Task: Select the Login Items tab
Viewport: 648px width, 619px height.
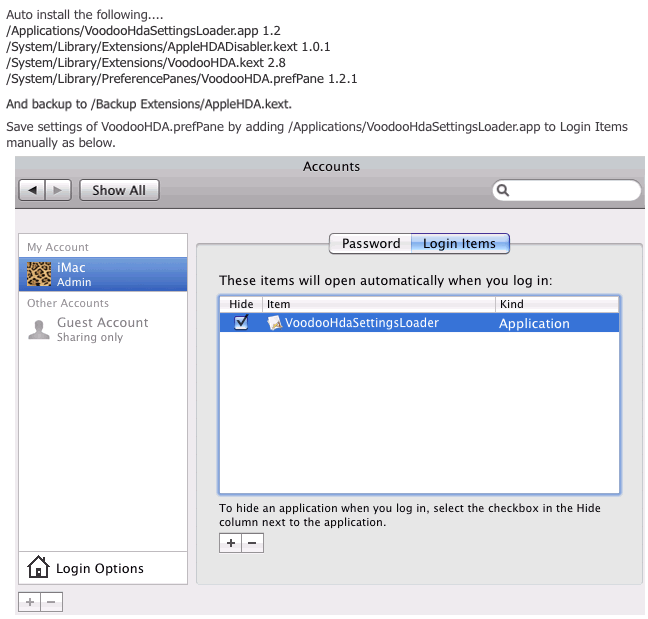Action: [460, 243]
